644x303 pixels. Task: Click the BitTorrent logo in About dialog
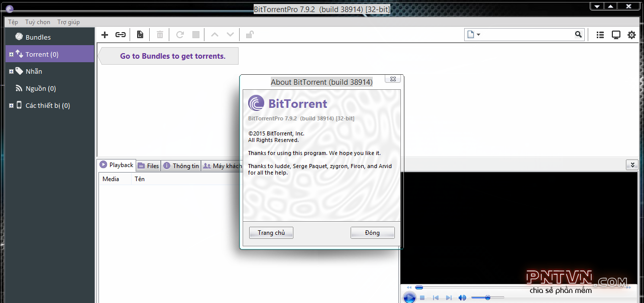tap(256, 103)
